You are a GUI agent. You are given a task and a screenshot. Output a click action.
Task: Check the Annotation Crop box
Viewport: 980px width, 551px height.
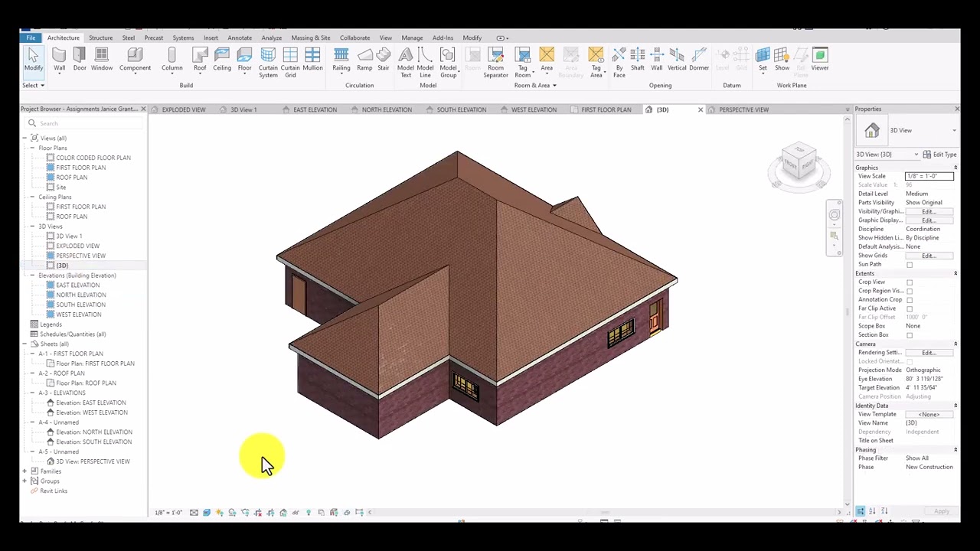tap(910, 300)
